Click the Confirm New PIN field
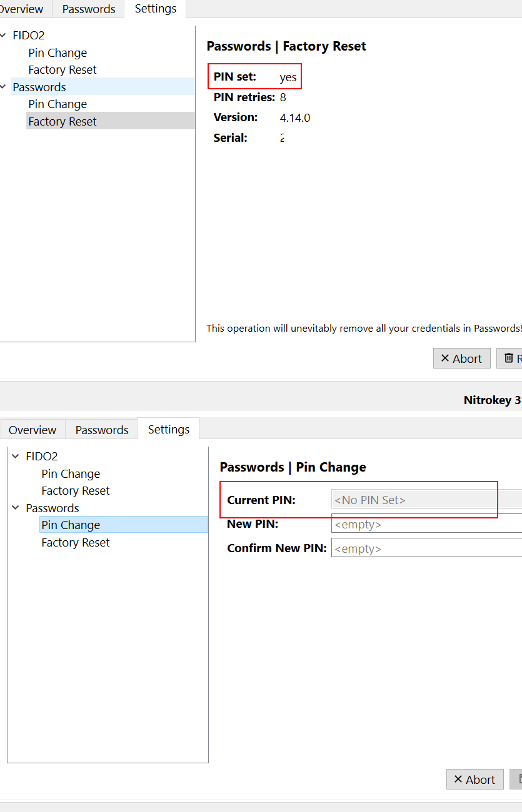This screenshot has width=522, height=812. [426, 548]
